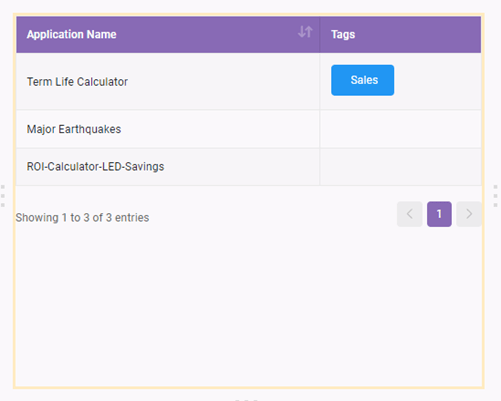Grab the right edge resize handle dots
This screenshot has width=501, height=401.
(x=496, y=196)
